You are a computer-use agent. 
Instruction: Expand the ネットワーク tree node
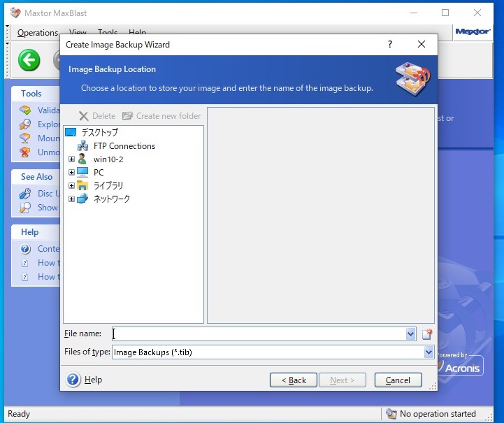(x=72, y=199)
